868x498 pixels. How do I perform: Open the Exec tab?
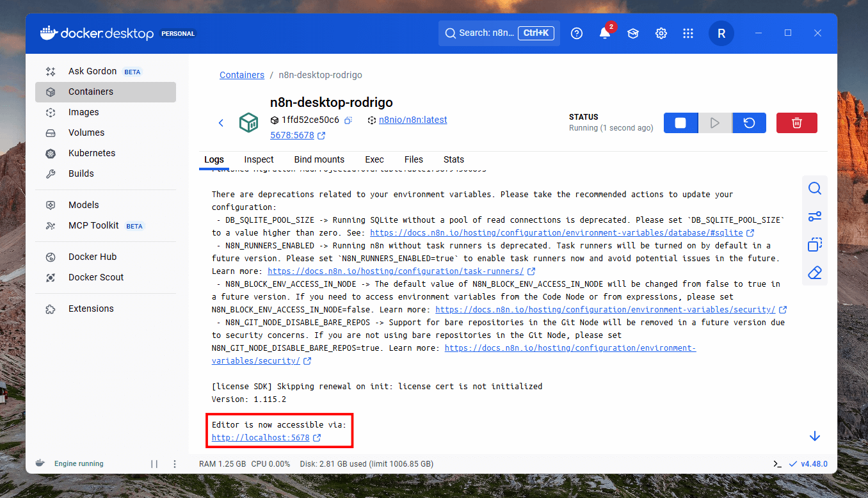[374, 160]
